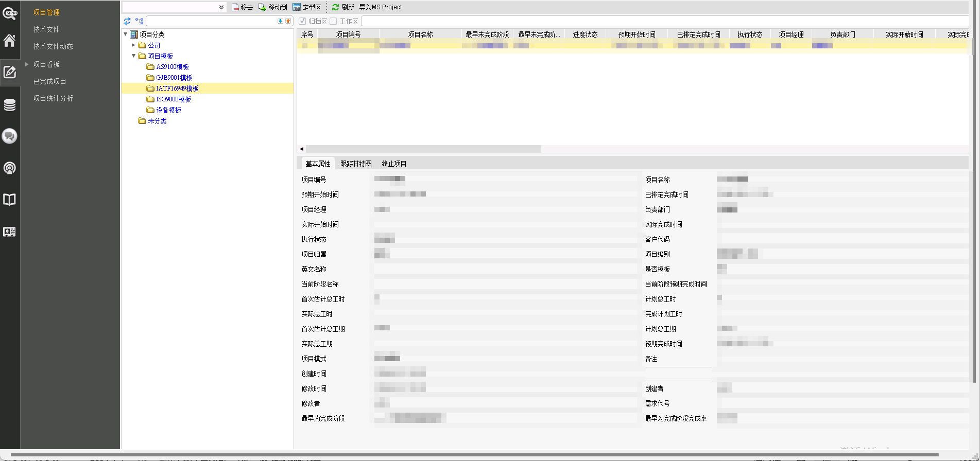
Task: Click the 刷新 toolbar button
Action: pyautogui.click(x=343, y=7)
